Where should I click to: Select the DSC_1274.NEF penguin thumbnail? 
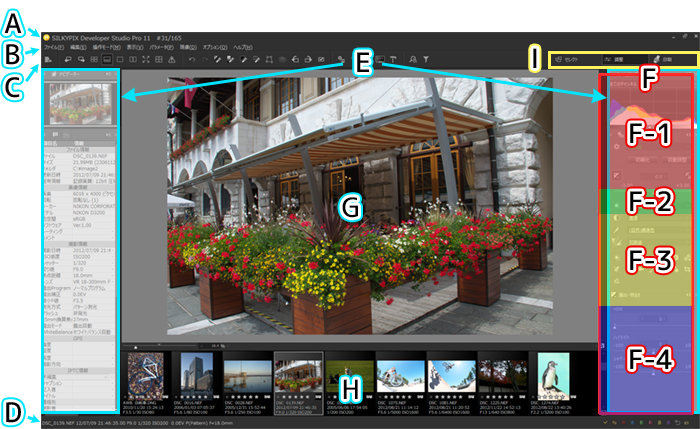[x=554, y=374]
